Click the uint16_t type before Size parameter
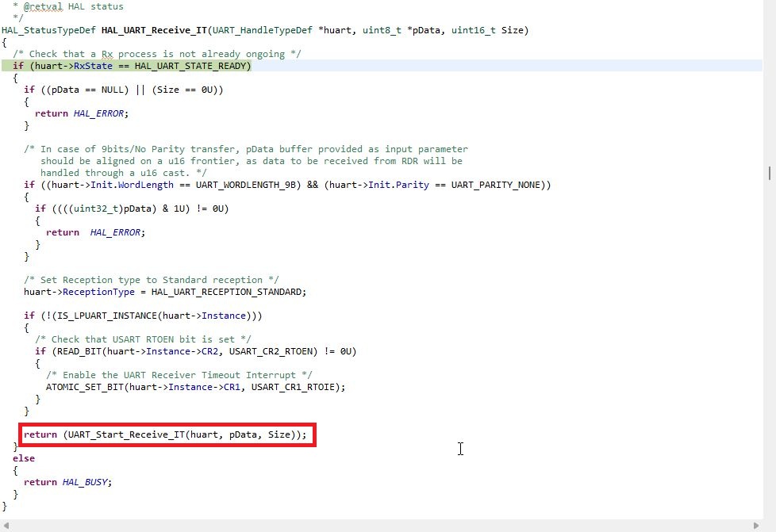This screenshot has height=532, width=776. click(473, 30)
